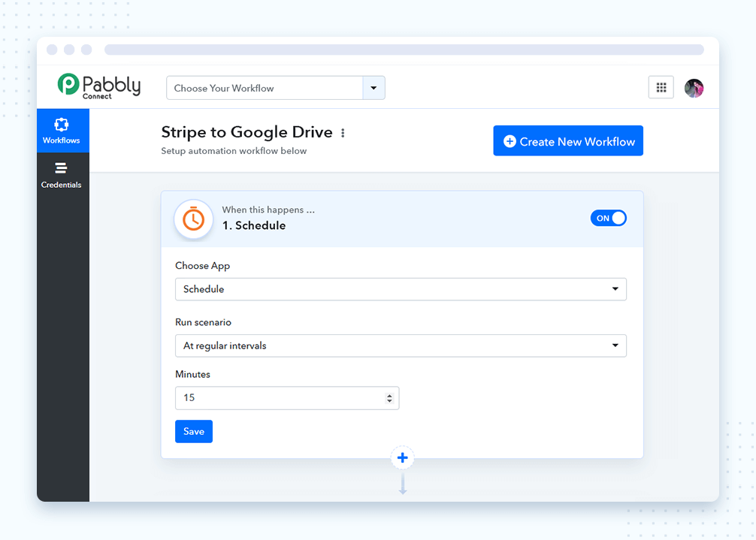Screen dimensions: 756x540
Task: Click the user profile avatar
Action: tap(694, 88)
